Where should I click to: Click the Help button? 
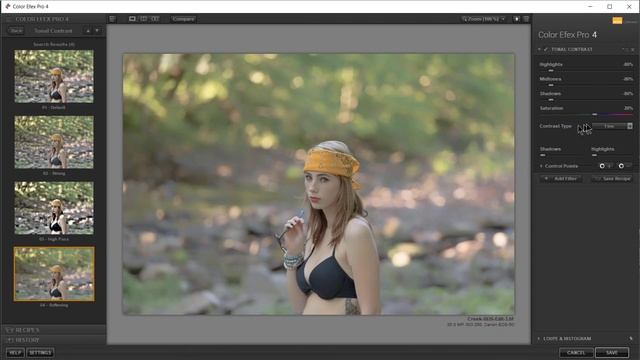coord(15,352)
